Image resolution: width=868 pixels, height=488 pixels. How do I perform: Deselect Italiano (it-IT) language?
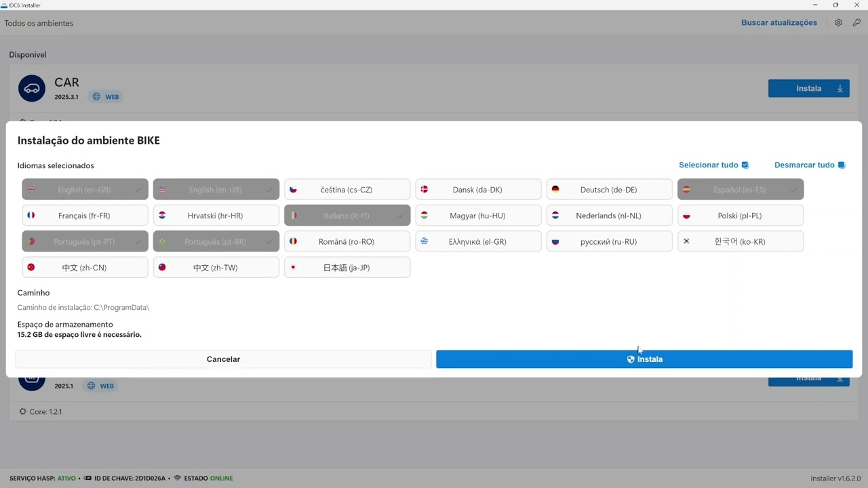[347, 216]
